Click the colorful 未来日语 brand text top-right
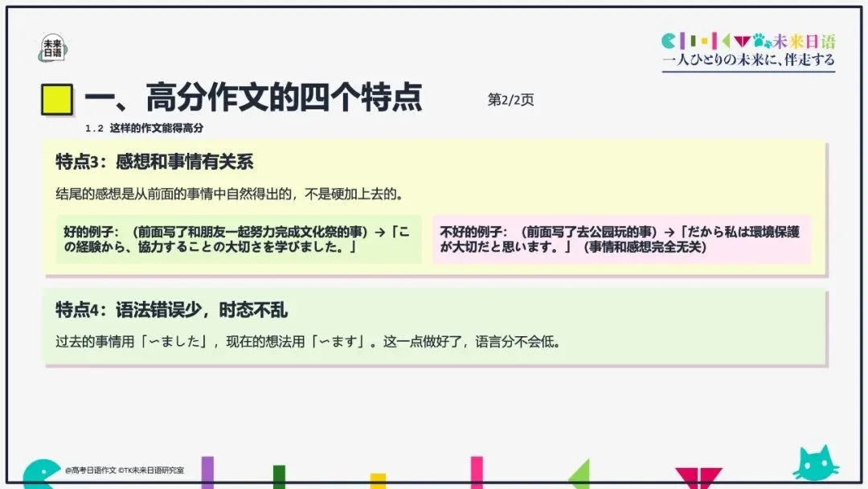Image resolution: width=868 pixels, height=489 pixels. click(804, 41)
